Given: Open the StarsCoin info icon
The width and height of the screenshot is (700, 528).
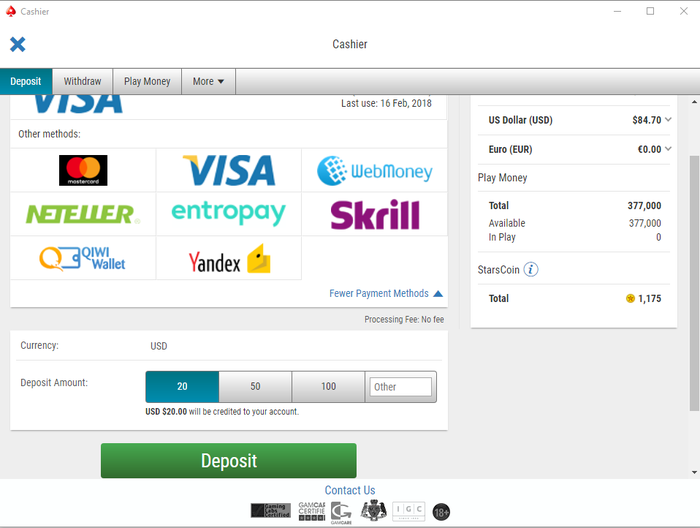Looking at the screenshot, I should (x=531, y=270).
